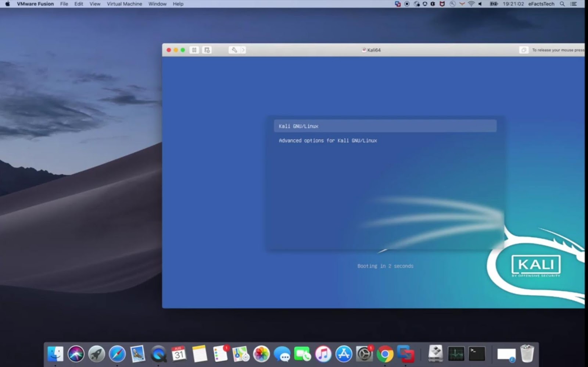
Task: Click the McAfee shield menu bar icon
Action: coord(442,4)
